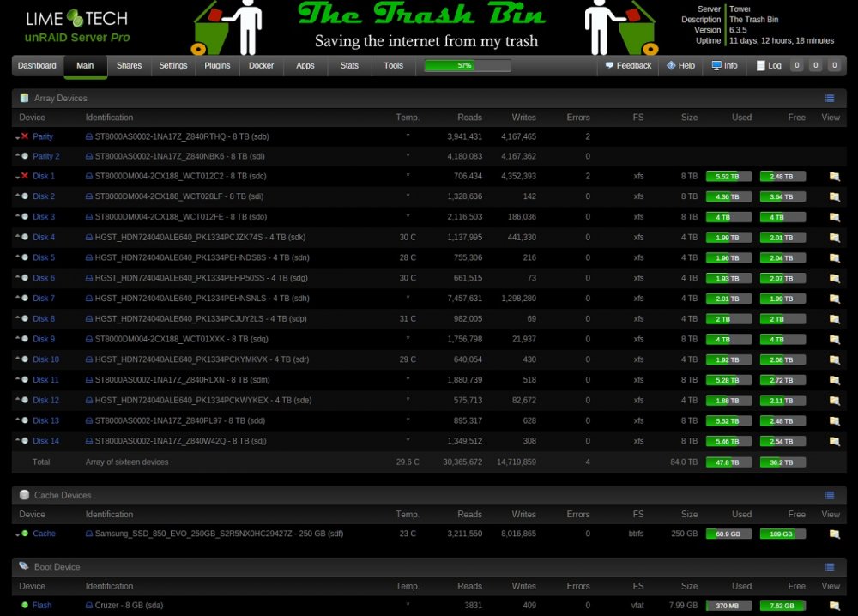Click the spin arrow beside Disk 7
Viewport: 858px width, 616px height.
(17, 298)
